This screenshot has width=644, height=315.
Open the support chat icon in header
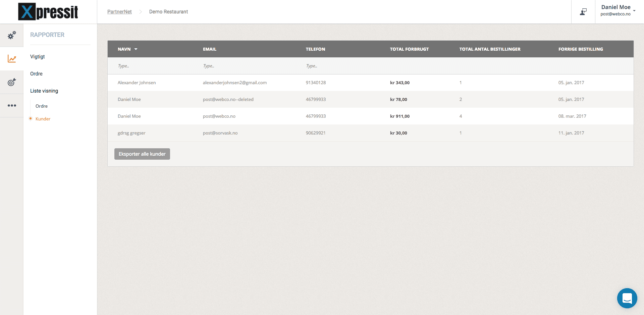pyautogui.click(x=583, y=12)
